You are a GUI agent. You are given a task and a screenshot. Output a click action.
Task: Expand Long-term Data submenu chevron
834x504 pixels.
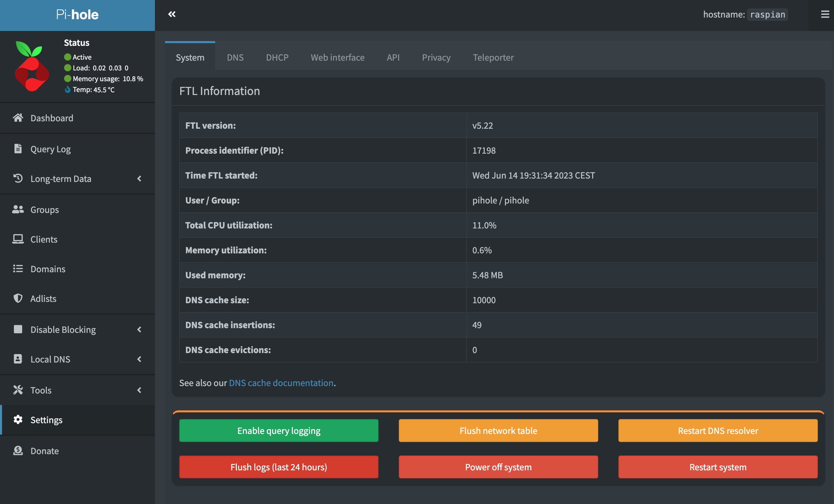pyautogui.click(x=139, y=178)
